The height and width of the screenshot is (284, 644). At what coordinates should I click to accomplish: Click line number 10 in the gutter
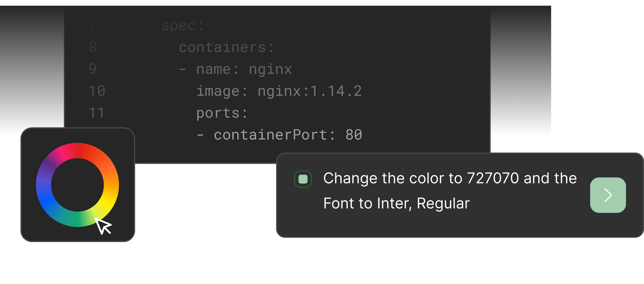point(97,91)
